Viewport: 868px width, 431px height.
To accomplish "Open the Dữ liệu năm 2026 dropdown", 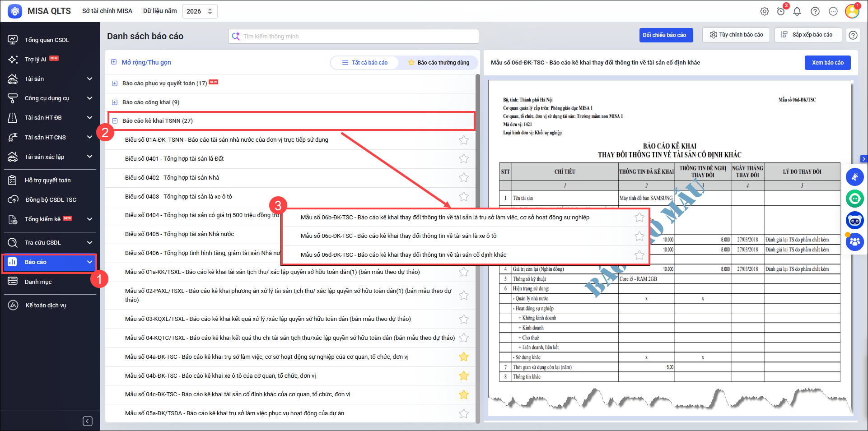I will point(200,11).
